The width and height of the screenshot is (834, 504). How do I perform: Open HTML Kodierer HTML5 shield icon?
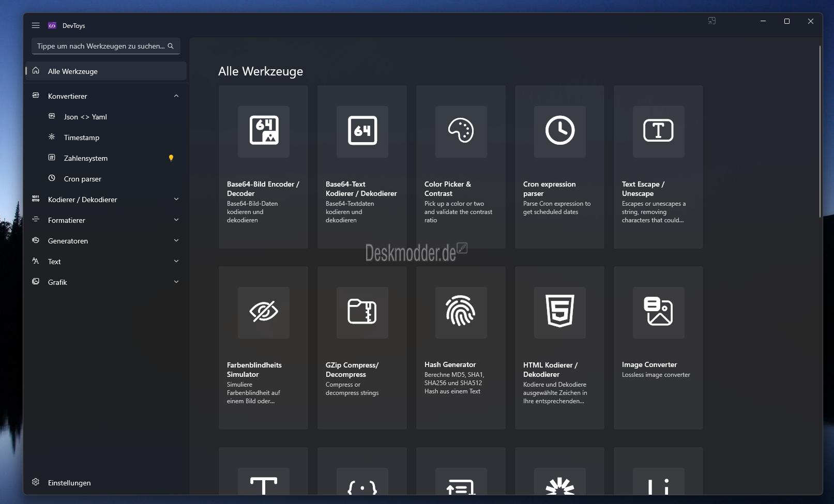(560, 312)
